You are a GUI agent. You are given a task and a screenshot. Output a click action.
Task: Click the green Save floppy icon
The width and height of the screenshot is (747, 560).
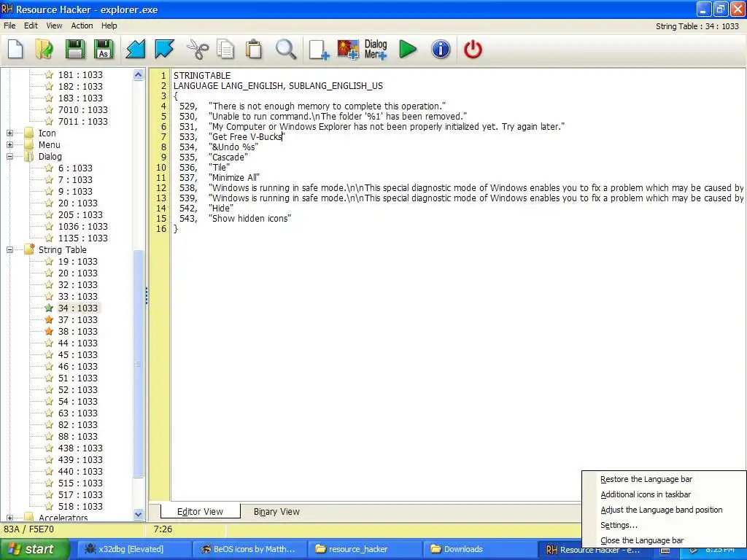click(x=74, y=49)
